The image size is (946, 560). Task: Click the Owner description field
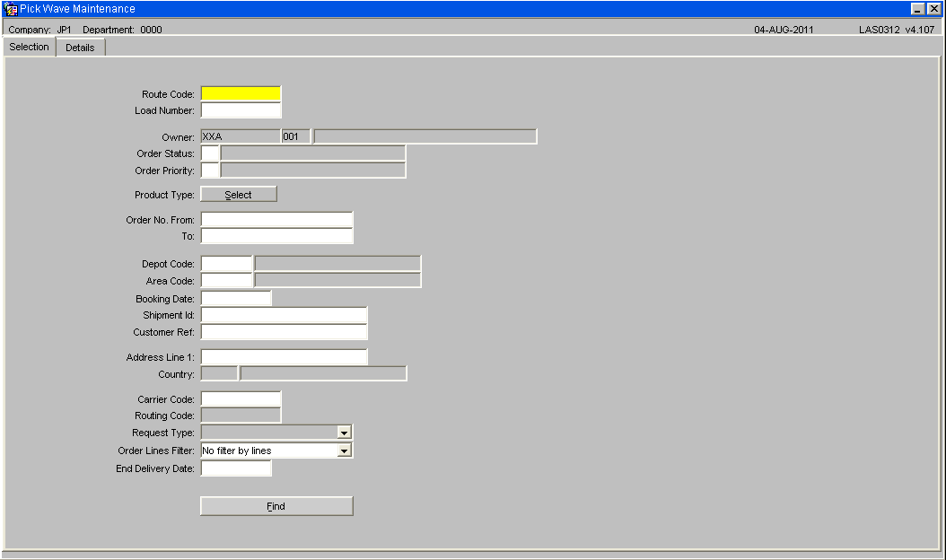pos(425,136)
